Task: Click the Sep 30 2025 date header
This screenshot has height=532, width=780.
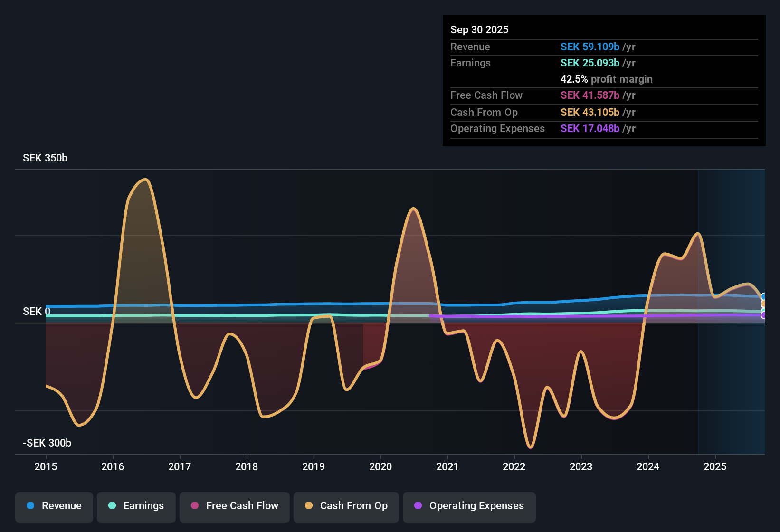Action: pos(479,29)
